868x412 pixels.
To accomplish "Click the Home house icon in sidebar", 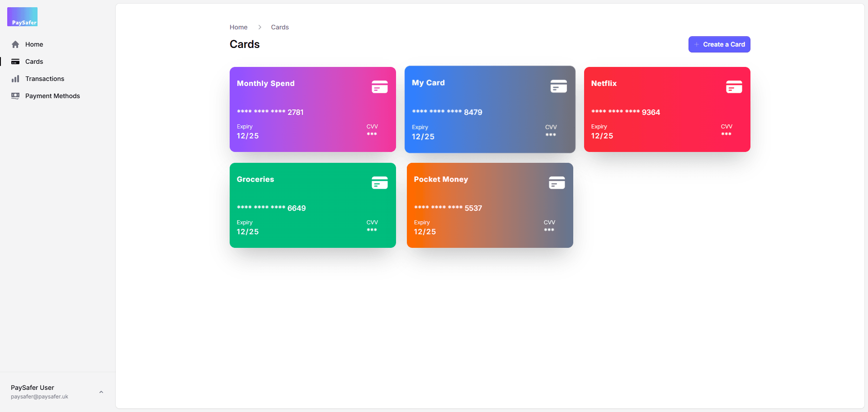I will [x=15, y=44].
